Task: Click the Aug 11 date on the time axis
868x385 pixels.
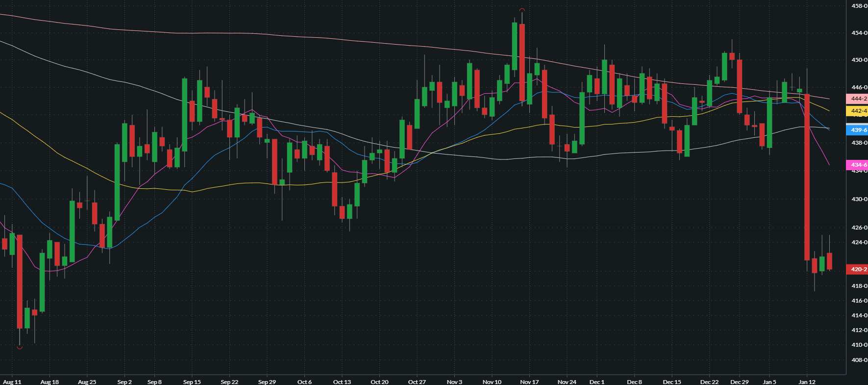Action: point(12,382)
